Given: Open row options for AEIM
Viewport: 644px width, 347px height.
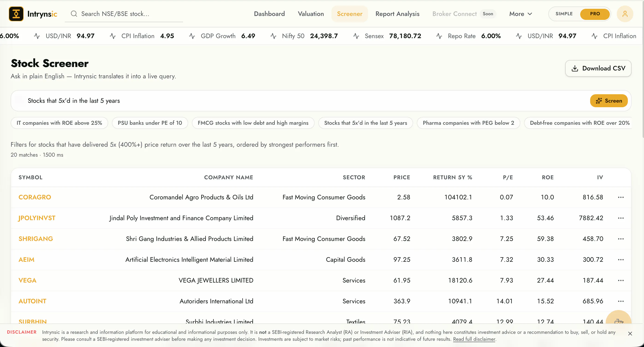Looking at the screenshot, I should pos(621,260).
